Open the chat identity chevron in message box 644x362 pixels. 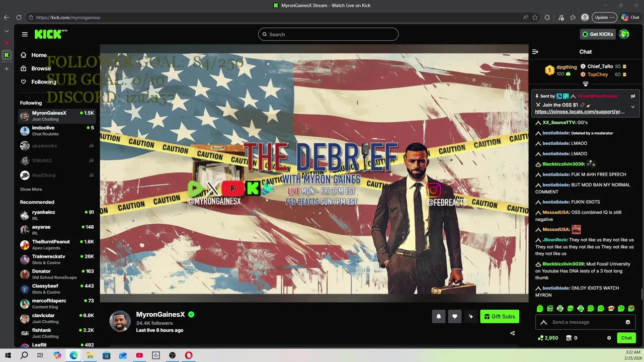(x=543, y=322)
